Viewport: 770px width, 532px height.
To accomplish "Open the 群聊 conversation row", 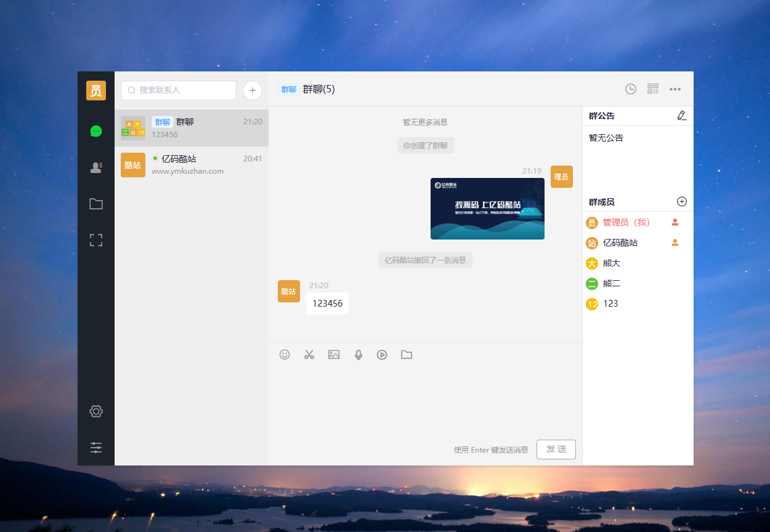I will (x=192, y=128).
